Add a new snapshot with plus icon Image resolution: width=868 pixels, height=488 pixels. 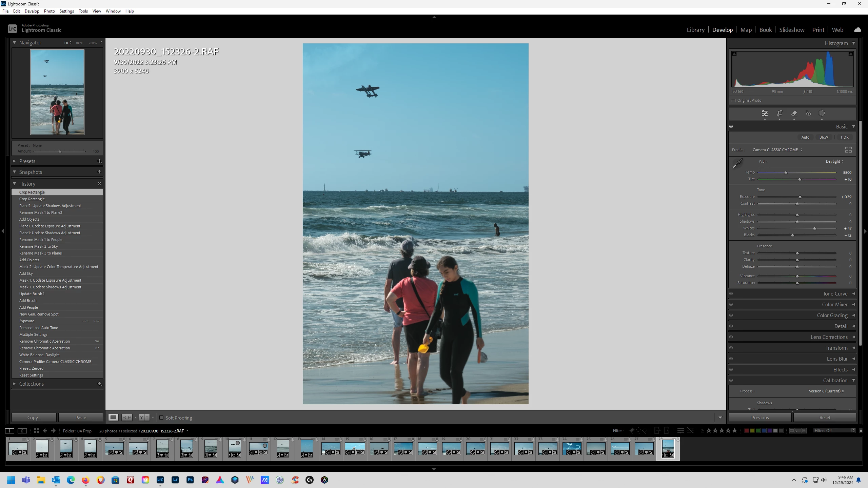[99, 172]
